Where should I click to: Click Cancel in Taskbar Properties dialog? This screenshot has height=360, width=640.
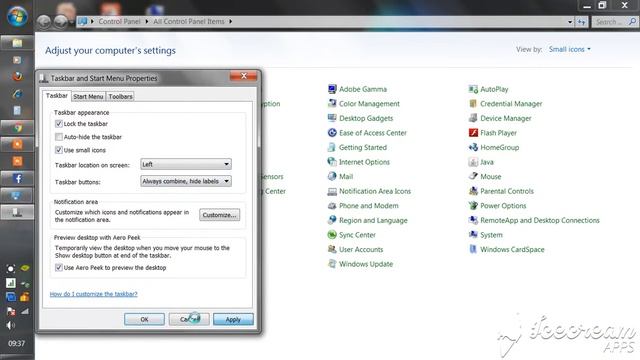click(189, 320)
